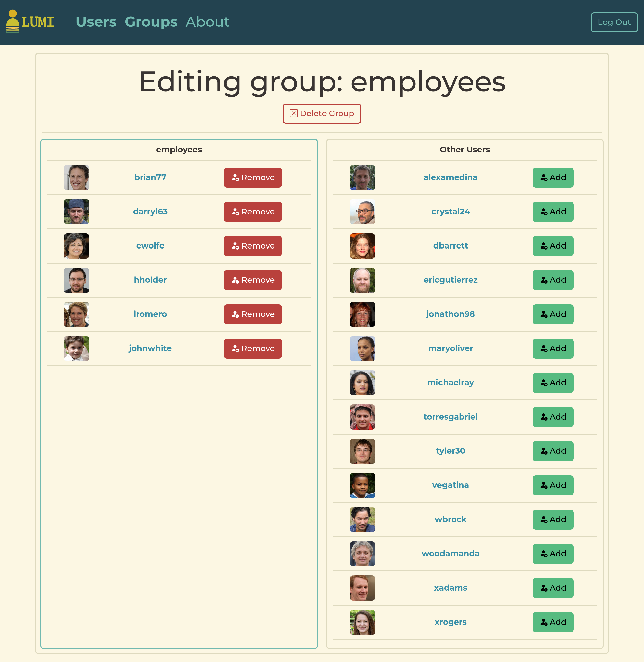Screen dimensions: 644x662
Task: Remove darryl63 from the group
Action: pos(253,212)
